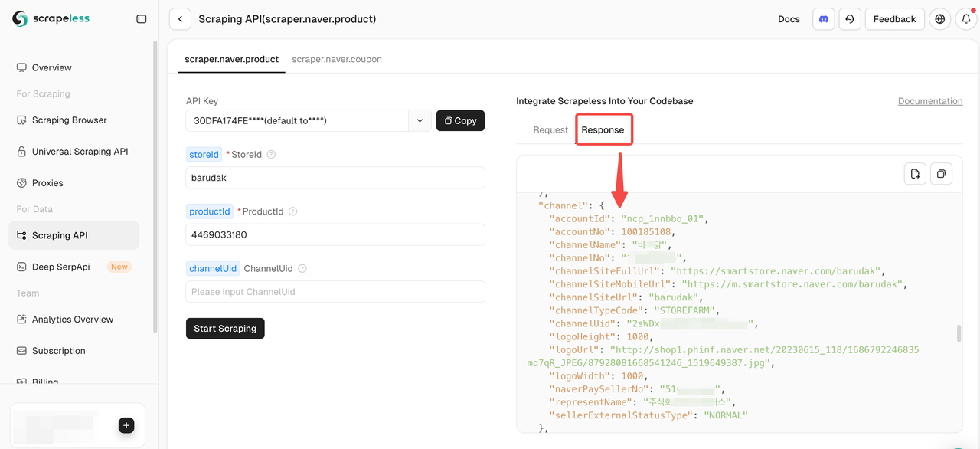
Task: Click the support headset icon
Action: (850, 19)
